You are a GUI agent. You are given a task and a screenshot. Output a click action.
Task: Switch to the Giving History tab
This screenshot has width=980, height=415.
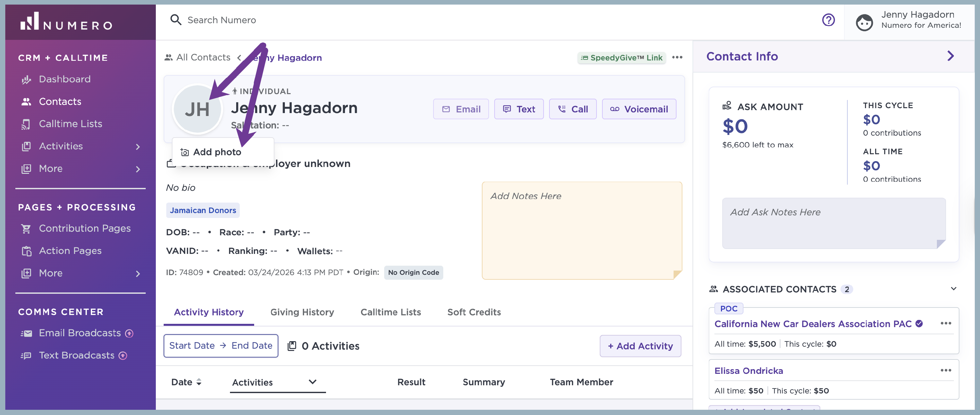302,312
